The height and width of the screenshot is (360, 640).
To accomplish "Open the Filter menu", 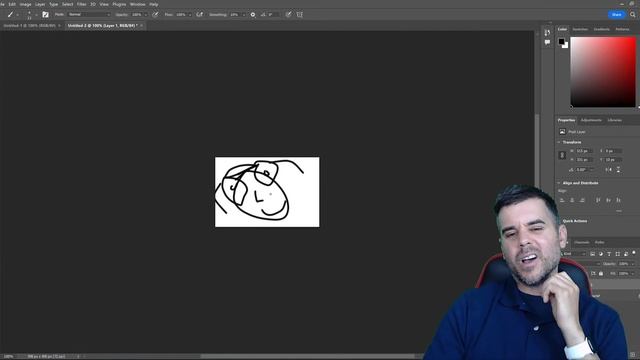I will [x=82, y=4].
